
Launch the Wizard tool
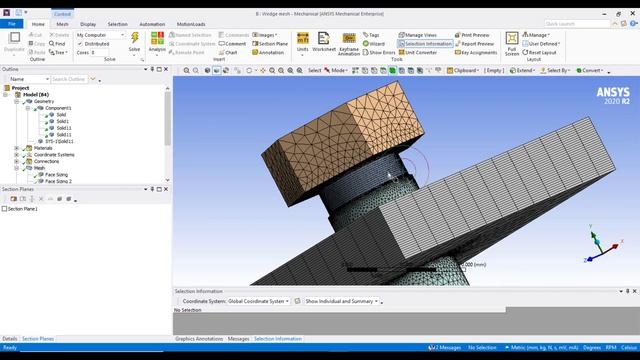coord(373,44)
